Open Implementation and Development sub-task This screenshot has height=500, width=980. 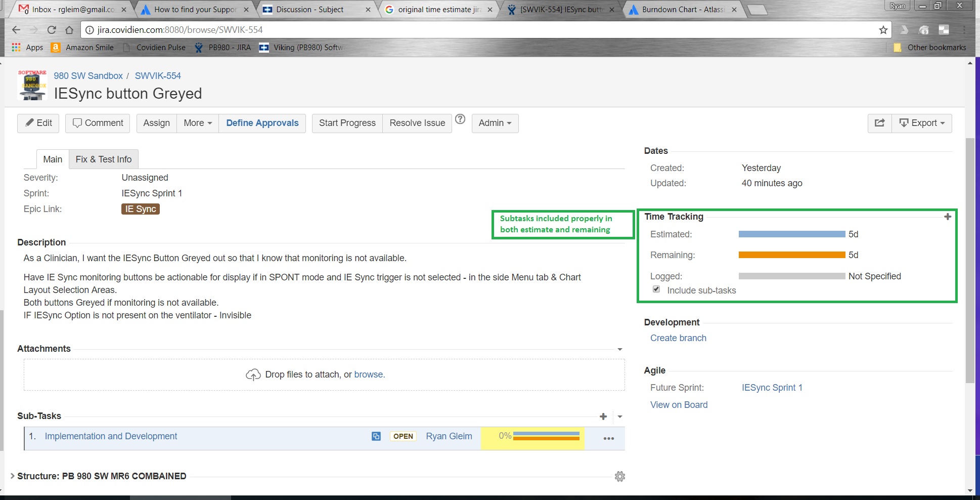[111, 436]
